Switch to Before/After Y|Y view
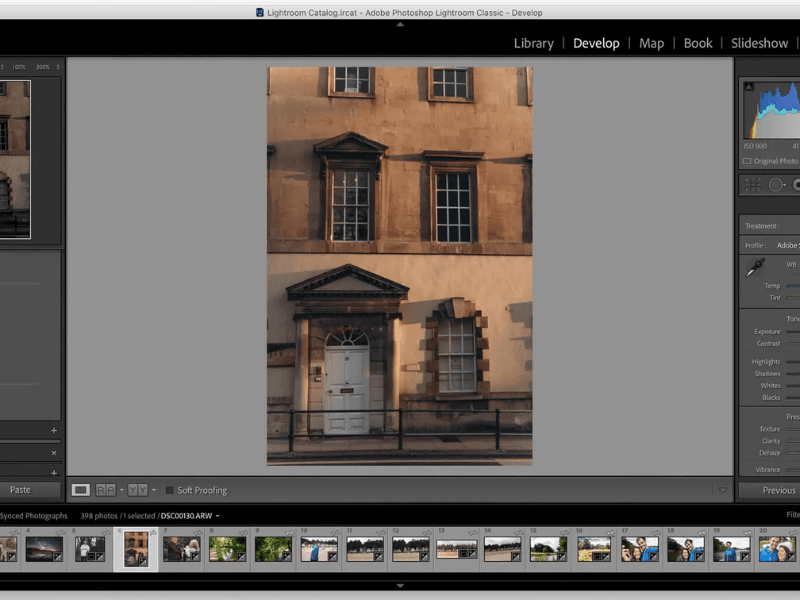This screenshot has height=600, width=800. (138, 490)
